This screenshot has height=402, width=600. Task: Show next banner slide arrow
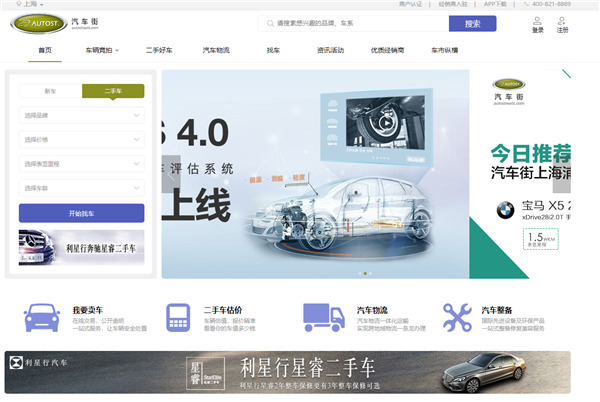pyautogui.click(x=561, y=174)
